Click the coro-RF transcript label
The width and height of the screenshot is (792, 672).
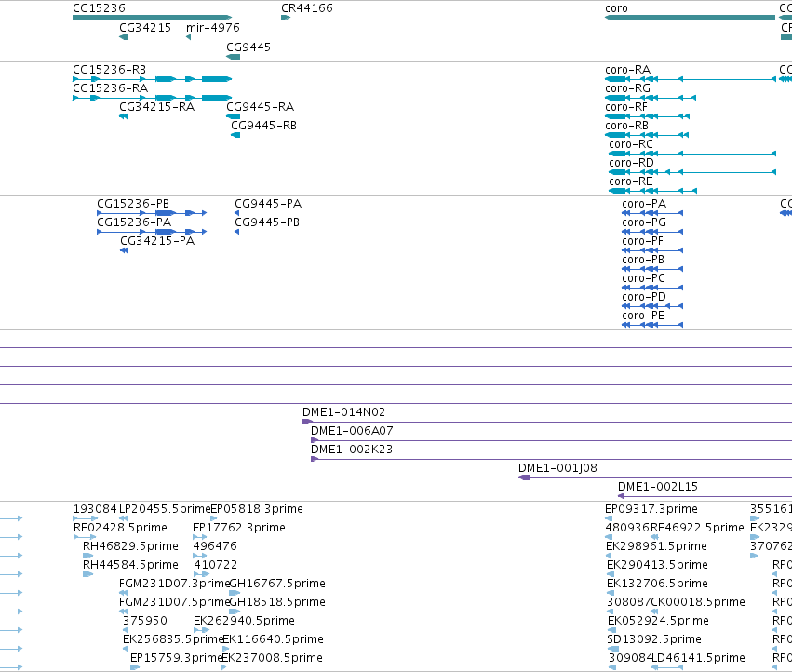pos(625,107)
